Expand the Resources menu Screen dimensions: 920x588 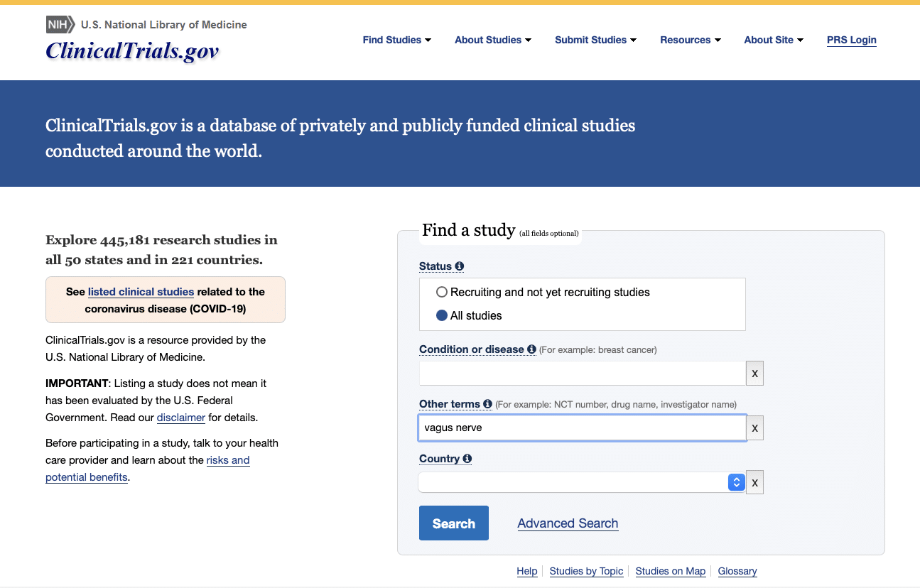[691, 40]
